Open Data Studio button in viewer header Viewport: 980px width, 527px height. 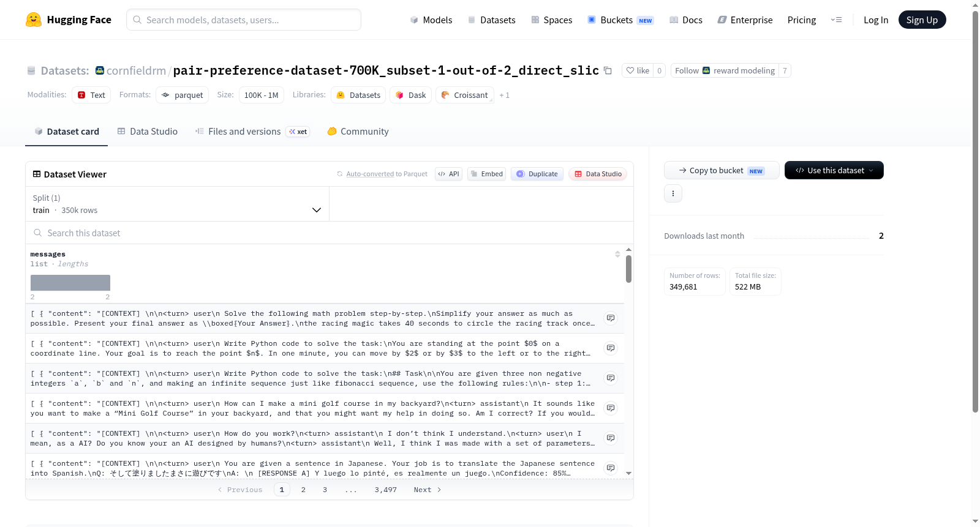point(598,174)
